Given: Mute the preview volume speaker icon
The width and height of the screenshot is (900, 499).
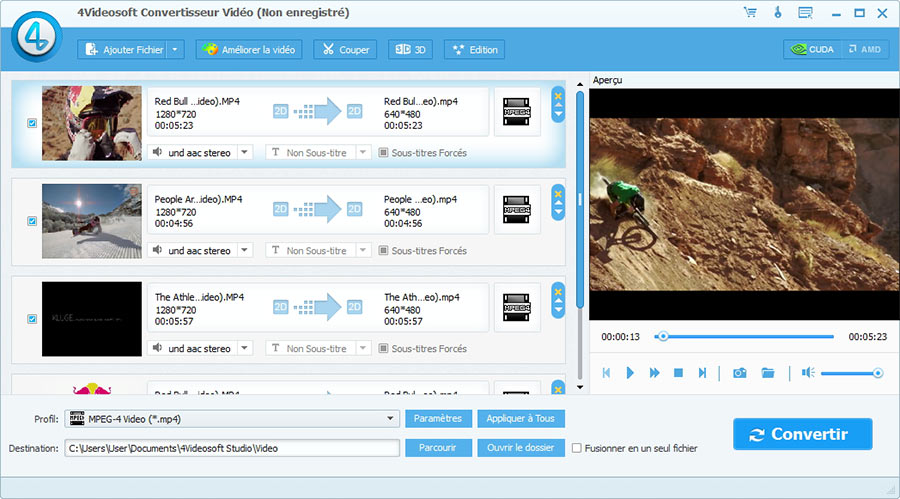Looking at the screenshot, I should 807,373.
